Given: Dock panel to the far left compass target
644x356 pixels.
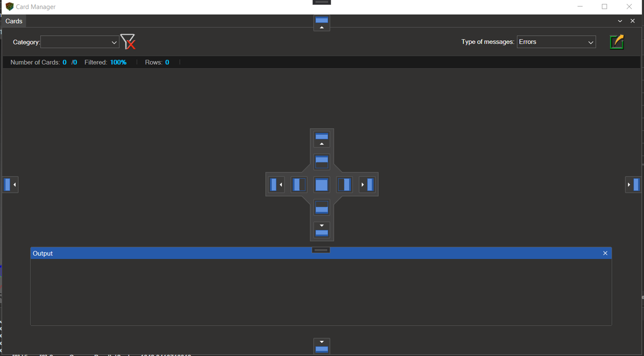Looking at the screenshot, I should tap(276, 185).
